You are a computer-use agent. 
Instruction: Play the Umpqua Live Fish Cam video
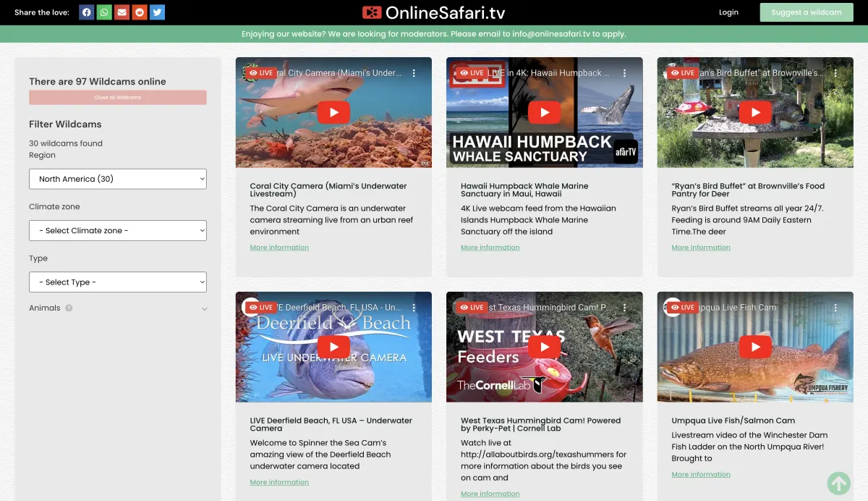(755, 347)
